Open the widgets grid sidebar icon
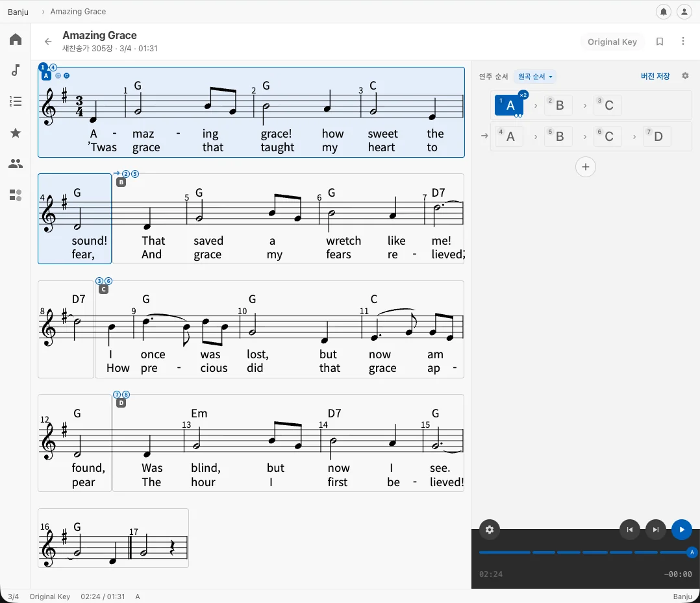The image size is (700, 603). pyautogui.click(x=16, y=195)
